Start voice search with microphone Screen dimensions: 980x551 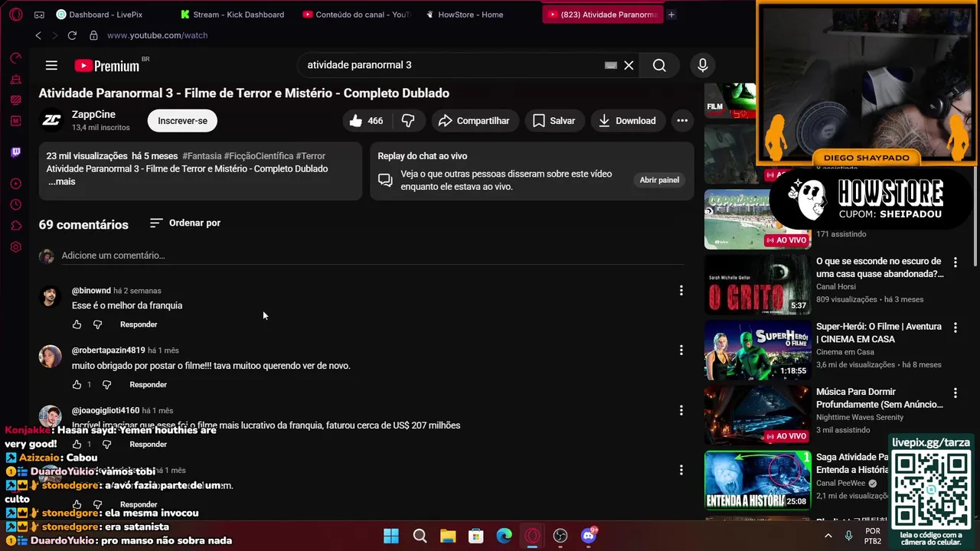click(x=702, y=65)
